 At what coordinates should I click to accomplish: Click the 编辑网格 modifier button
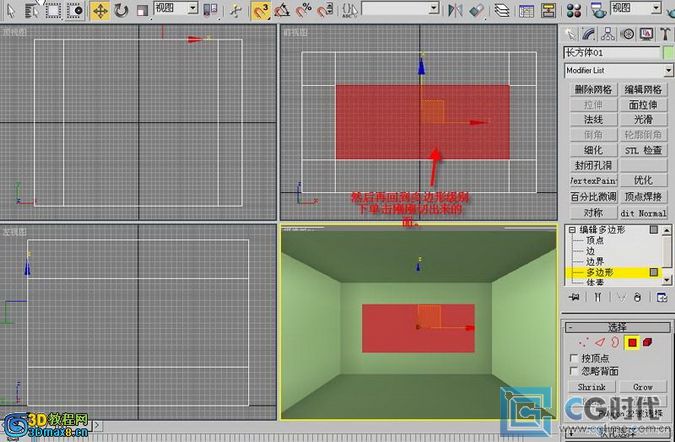pos(643,90)
